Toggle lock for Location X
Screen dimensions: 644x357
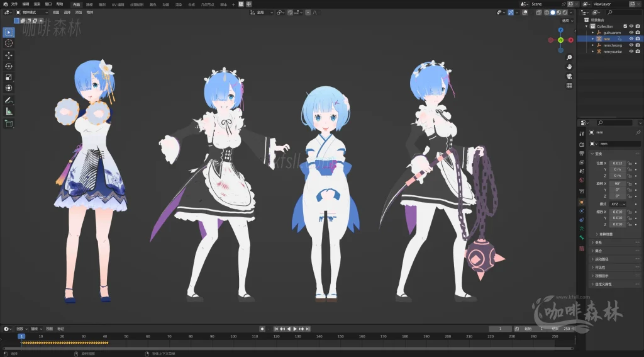629,163
